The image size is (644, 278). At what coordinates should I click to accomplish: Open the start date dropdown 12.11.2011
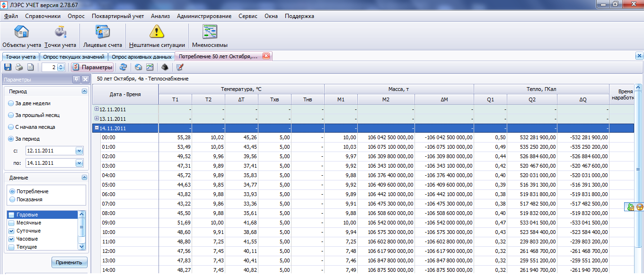(x=79, y=151)
